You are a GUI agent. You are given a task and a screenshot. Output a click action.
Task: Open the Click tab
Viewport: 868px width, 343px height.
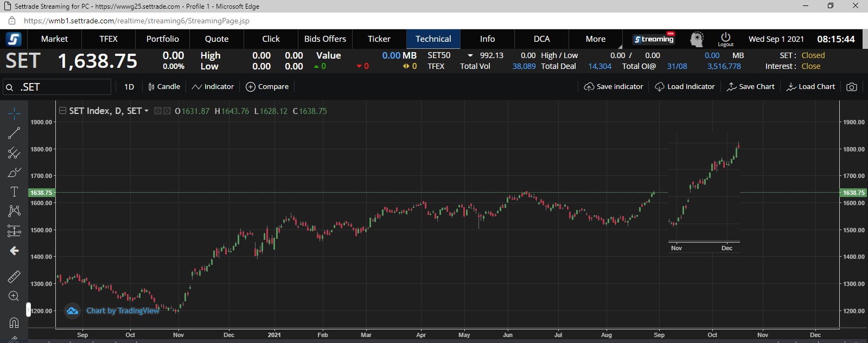[x=271, y=39]
